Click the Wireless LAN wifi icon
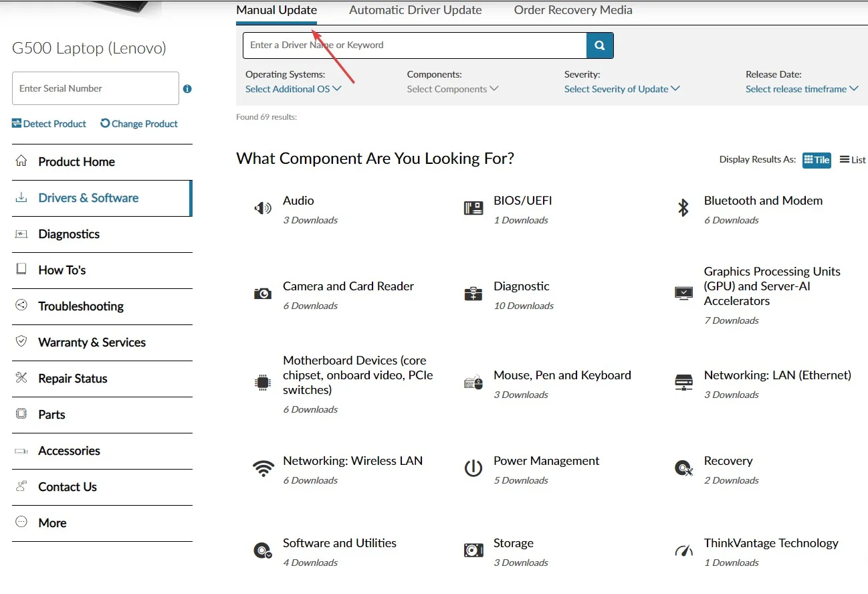Viewport: 868px width, 594px height. [263, 468]
